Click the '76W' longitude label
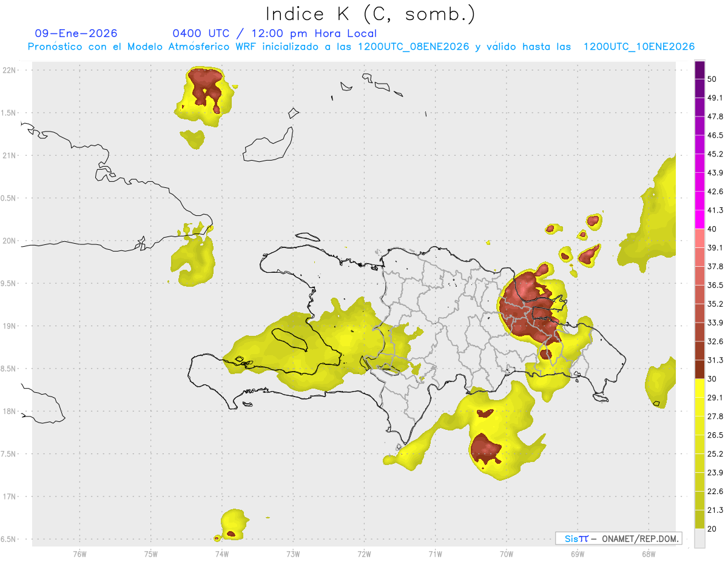The image size is (728, 562). pyautogui.click(x=79, y=554)
